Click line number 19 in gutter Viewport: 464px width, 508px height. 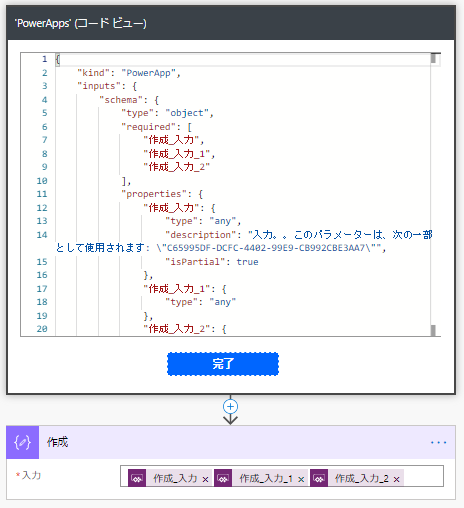[x=42, y=316]
